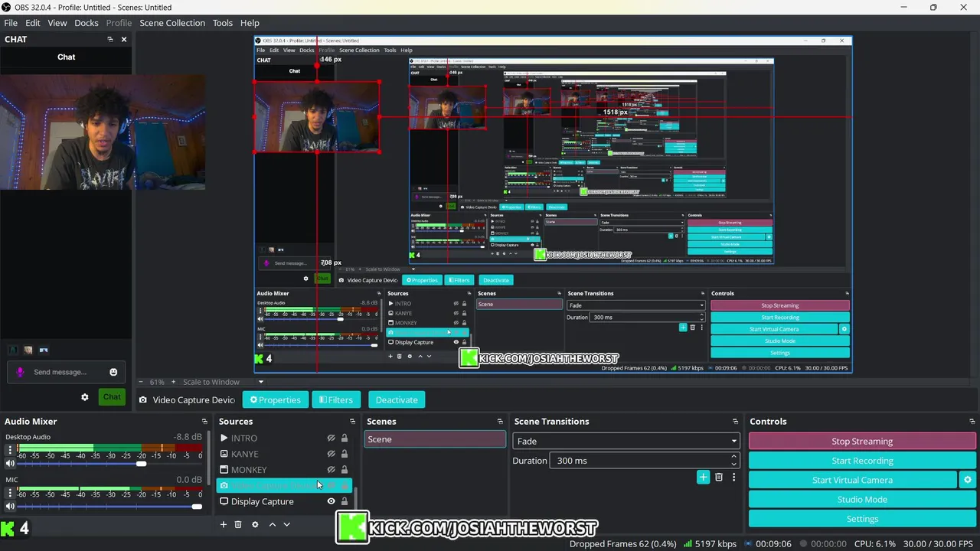Unlock the MONKEY source
Viewport: 980px width, 551px height.
[345, 470]
